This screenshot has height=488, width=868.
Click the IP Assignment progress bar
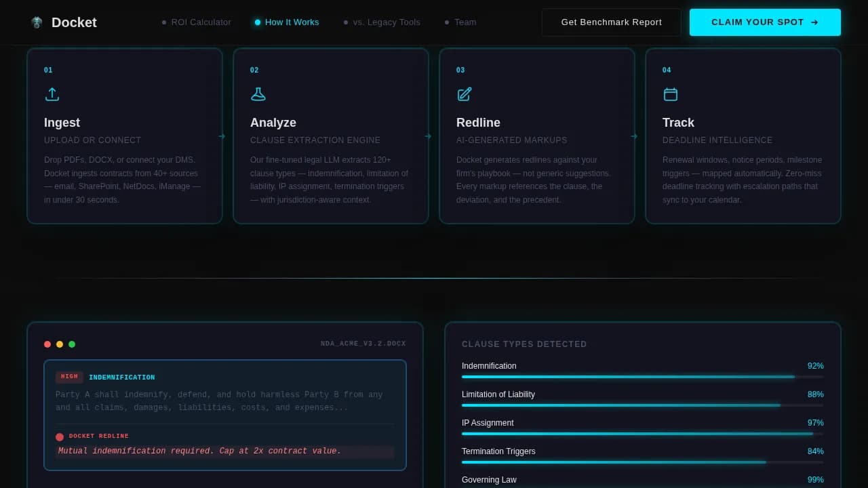(x=643, y=434)
